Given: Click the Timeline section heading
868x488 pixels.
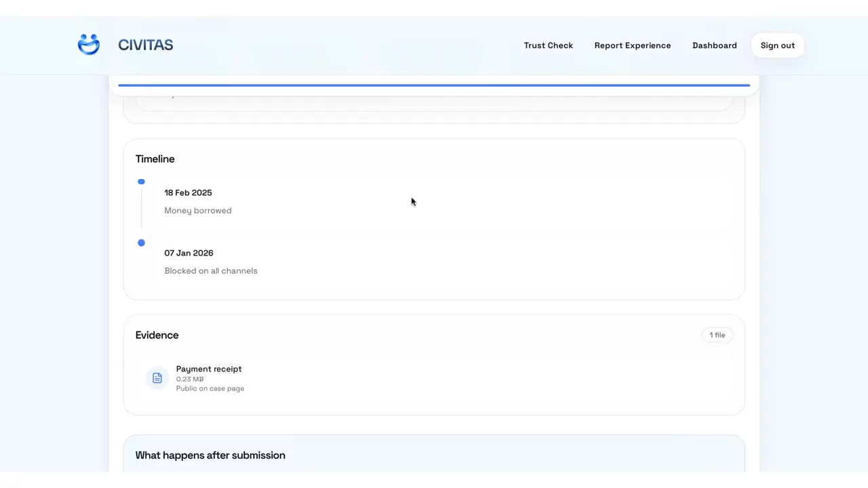Looking at the screenshot, I should pyautogui.click(x=155, y=159).
